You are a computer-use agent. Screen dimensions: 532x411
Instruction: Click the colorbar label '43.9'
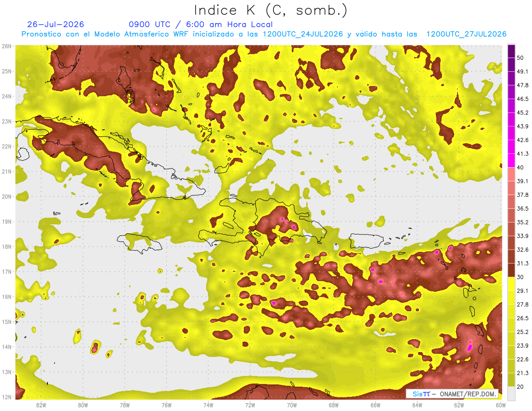coord(523,126)
